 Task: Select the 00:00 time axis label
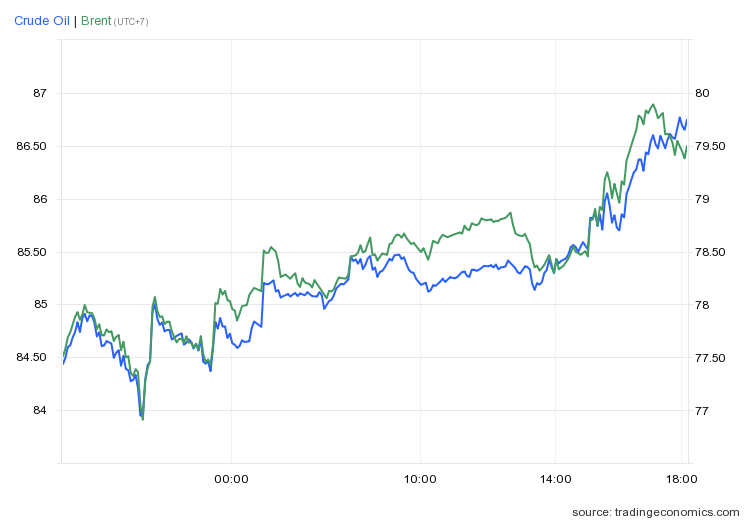click(231, 479)
